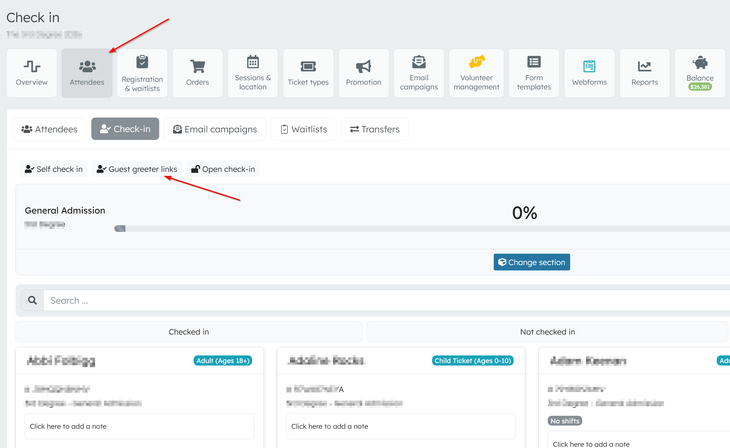Add a note on Child Ticket card
The image size is (730, 448).
point(401,426)
